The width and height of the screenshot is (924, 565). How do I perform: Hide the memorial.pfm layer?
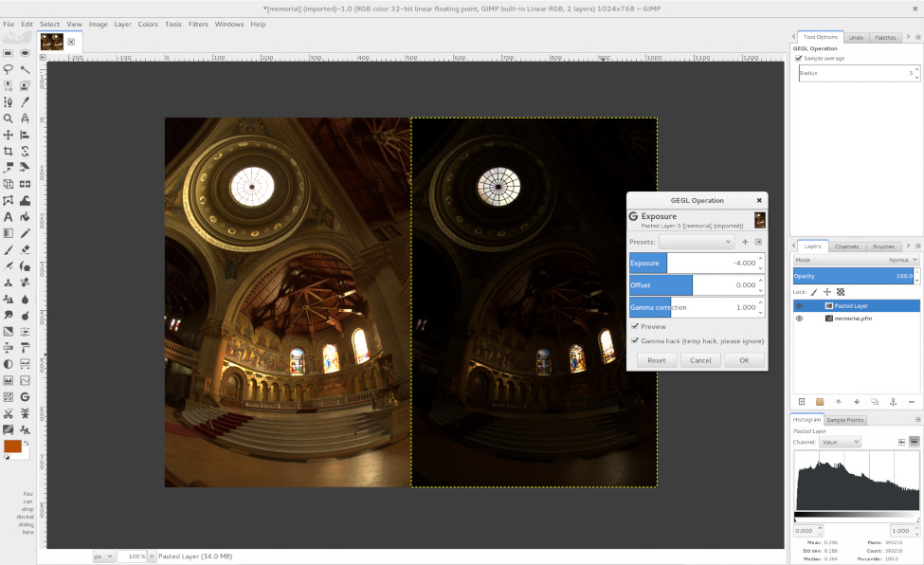799,318
